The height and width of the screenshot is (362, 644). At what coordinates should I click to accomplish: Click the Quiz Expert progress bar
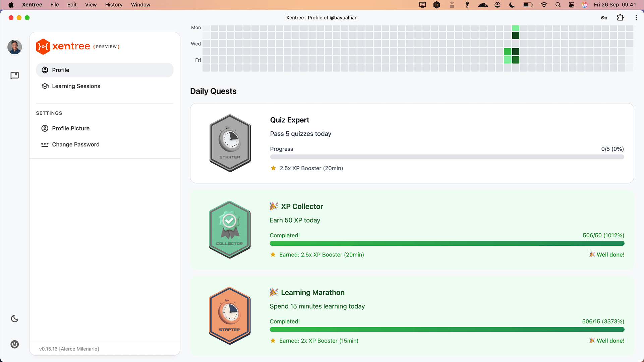pyautogui.click(x=447, y=157)
